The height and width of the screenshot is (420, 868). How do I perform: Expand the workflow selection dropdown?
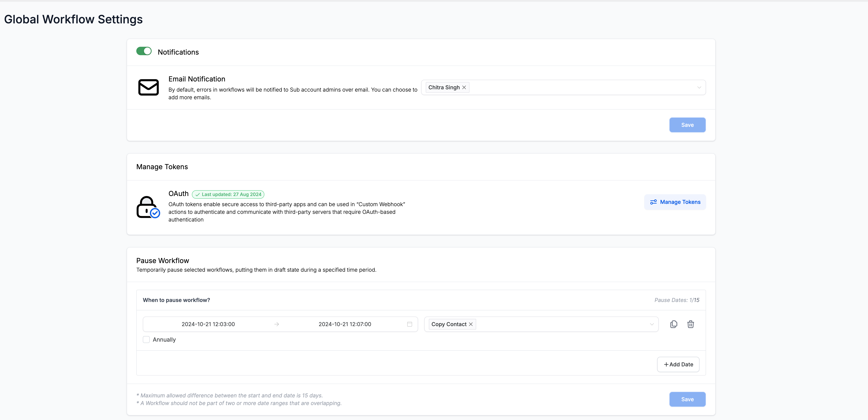point(652,324)
